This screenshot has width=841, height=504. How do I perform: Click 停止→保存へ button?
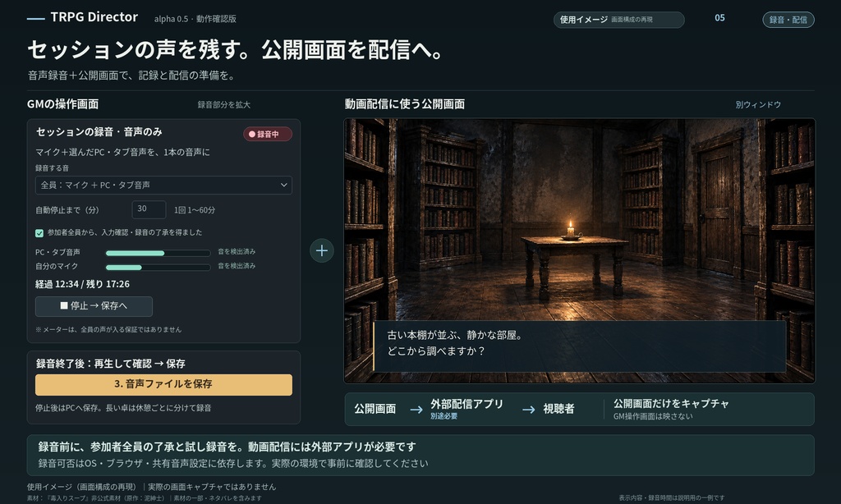point(94,306)
